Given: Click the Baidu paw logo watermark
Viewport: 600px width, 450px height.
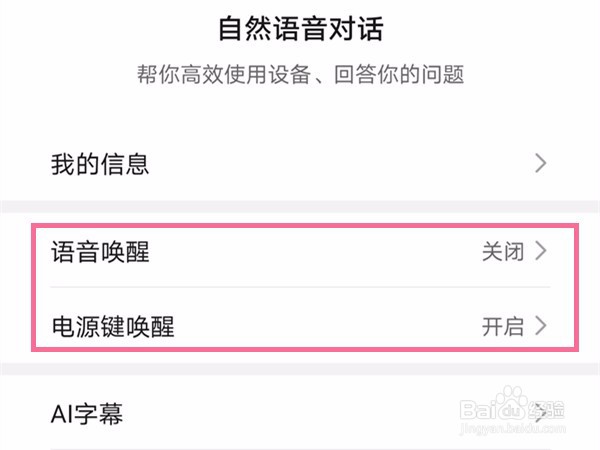Looking at the screenshot, I should (x=512, y=397).
